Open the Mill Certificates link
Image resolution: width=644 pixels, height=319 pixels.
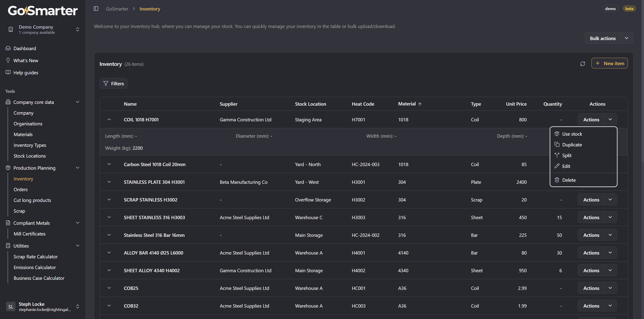[30, 234]
